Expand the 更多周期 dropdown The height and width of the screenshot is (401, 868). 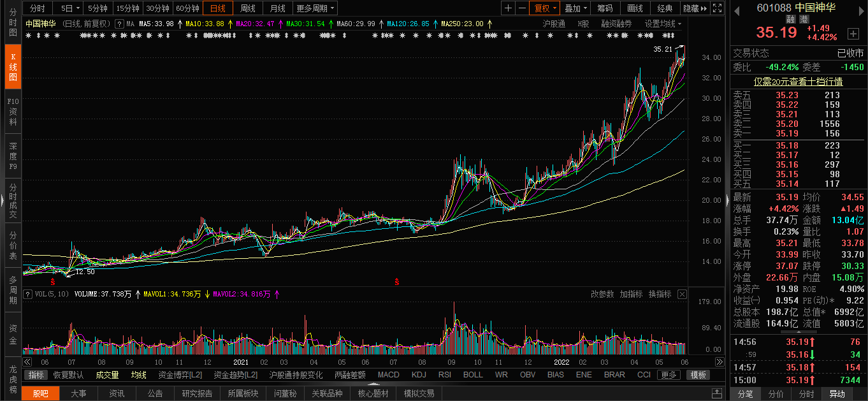315,8
